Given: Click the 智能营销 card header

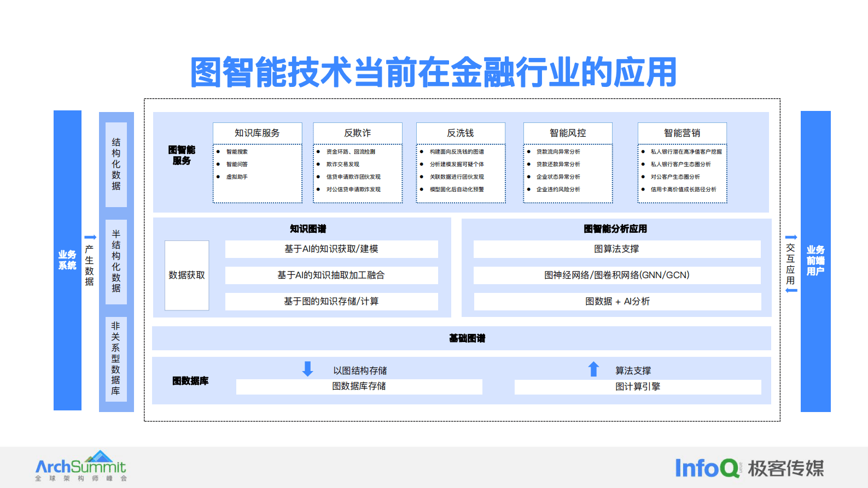Looking at the screenshot, I should click(x=682, y=133).
